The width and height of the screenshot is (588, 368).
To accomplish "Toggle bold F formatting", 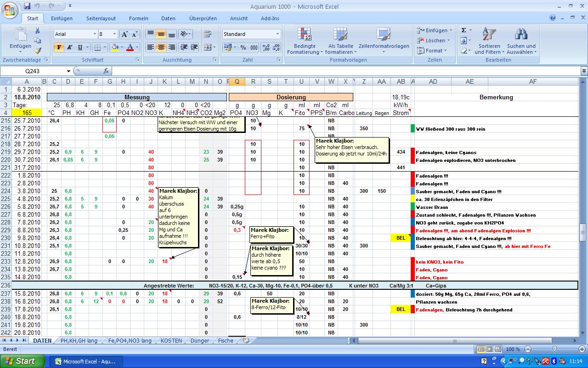I will point(59,47).
